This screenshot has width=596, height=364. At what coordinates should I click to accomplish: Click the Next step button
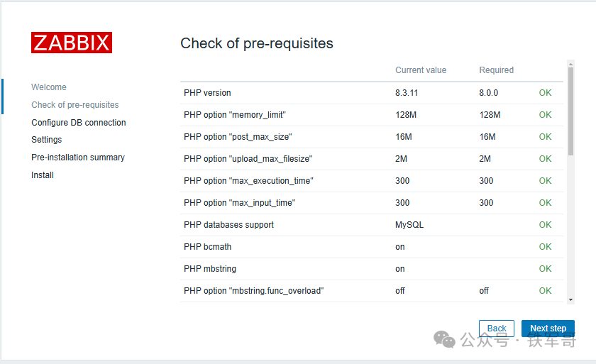(548, 329)
